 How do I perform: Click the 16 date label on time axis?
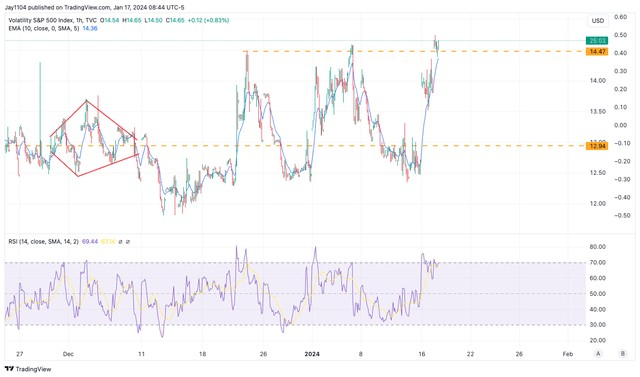coord(422,354)
